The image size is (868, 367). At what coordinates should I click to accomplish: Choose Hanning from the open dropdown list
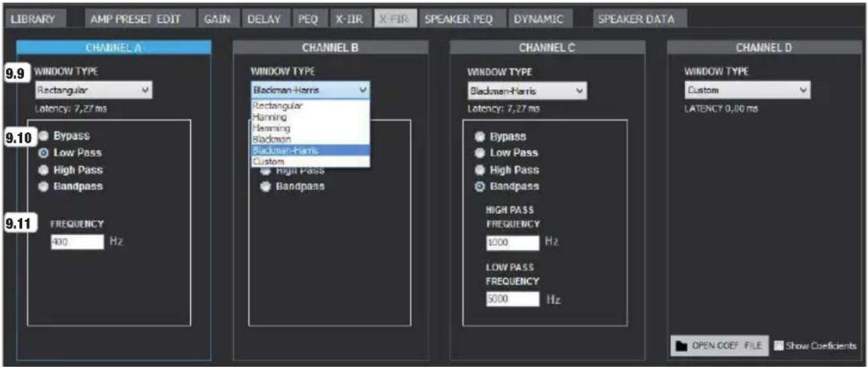pos(309,117)
